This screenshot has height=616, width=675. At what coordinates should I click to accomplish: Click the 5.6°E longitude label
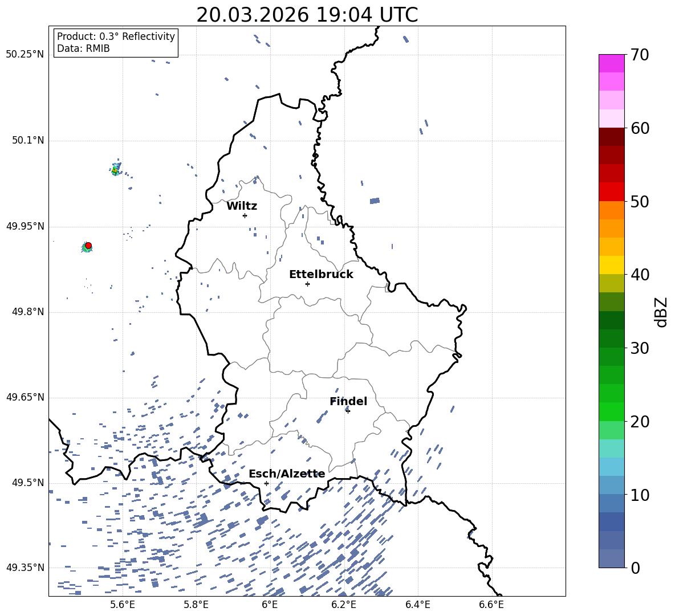123,605
